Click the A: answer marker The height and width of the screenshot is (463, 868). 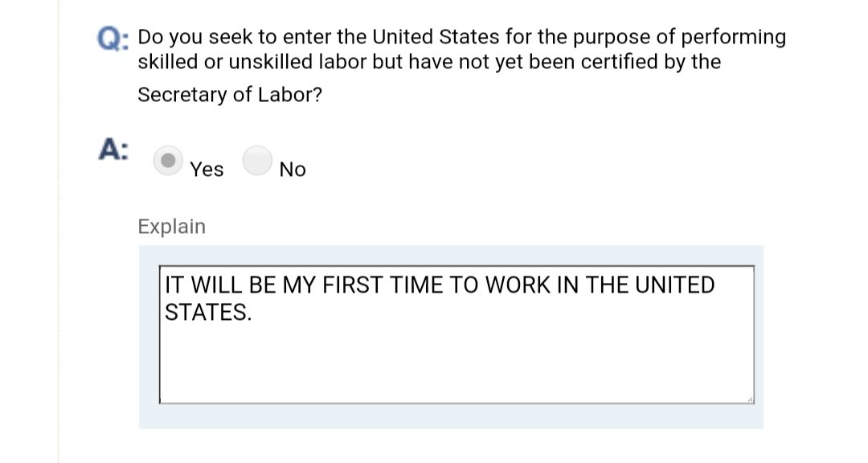(x=113, y=150)
